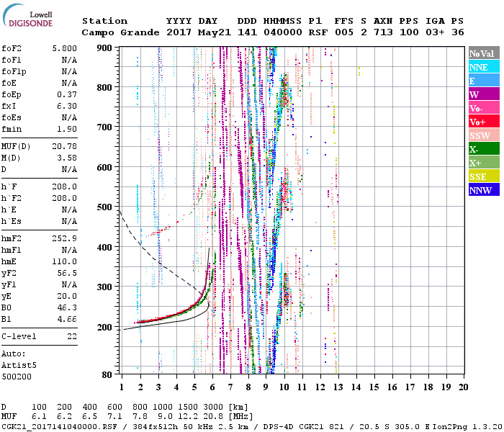Click the h`Es N/A value

(69, 222)
